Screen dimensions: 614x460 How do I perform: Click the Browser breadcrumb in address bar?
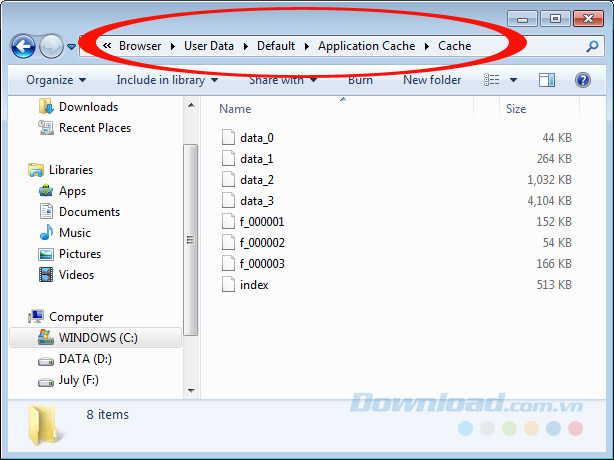point(140,46)
